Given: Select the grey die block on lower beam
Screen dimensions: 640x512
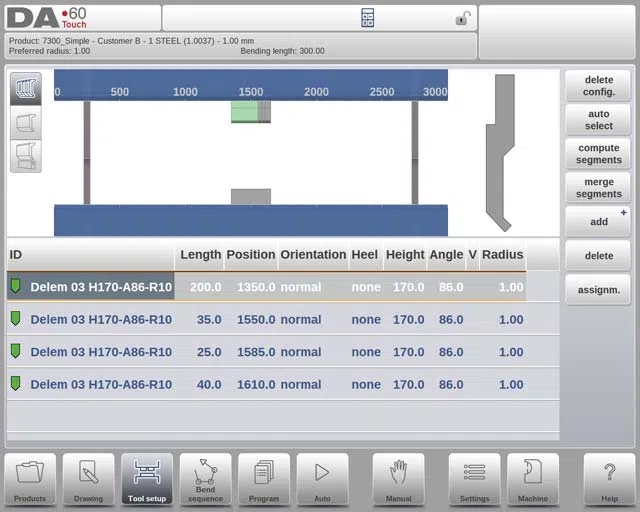Looking at the screenshot, I should pos(251,196).
